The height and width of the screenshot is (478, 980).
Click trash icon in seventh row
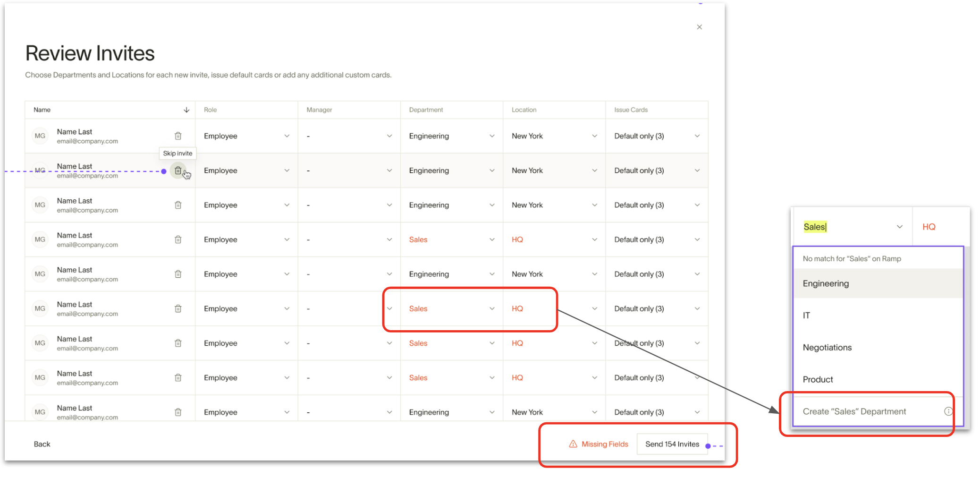pyautogui.click(x=178, y=343)
